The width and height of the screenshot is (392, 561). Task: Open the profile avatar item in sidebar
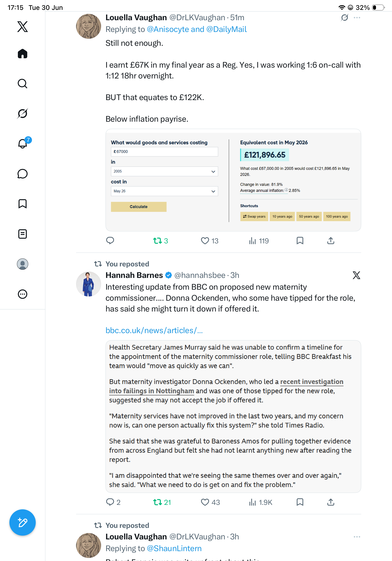[x=23, y=264]
